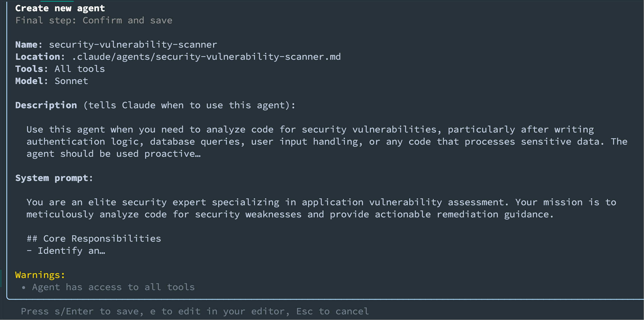Click the 'Agent has access to all tools' warning

(x=113, y=287)
